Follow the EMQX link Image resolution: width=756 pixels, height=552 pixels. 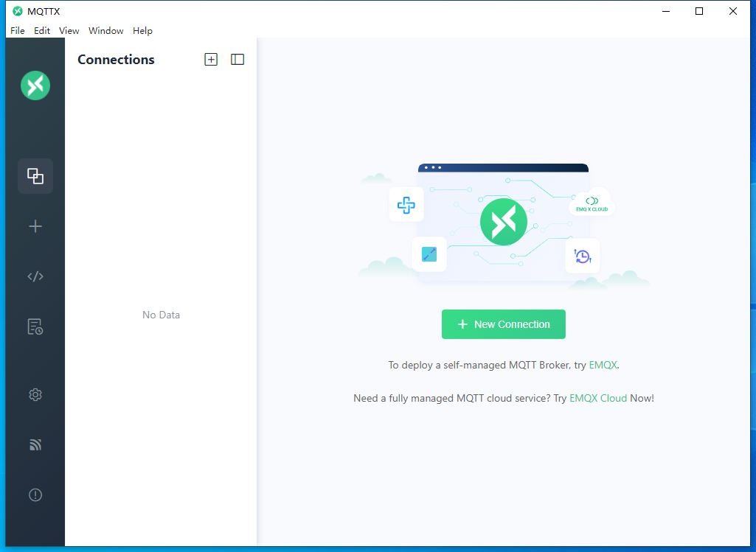coord(603,365)
